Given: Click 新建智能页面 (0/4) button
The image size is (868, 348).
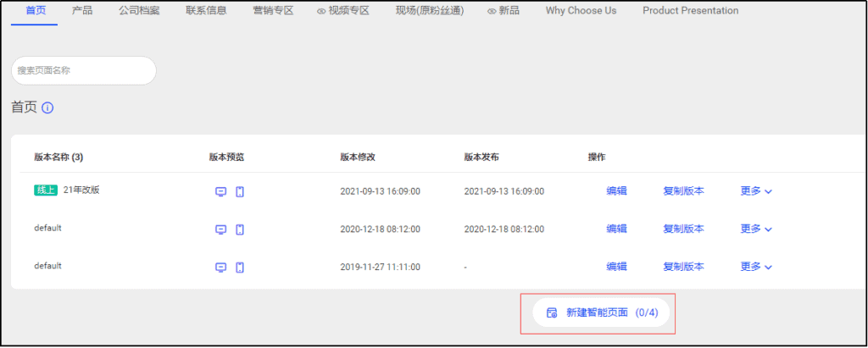Looking at the screenshot, I should click(602, 312).
